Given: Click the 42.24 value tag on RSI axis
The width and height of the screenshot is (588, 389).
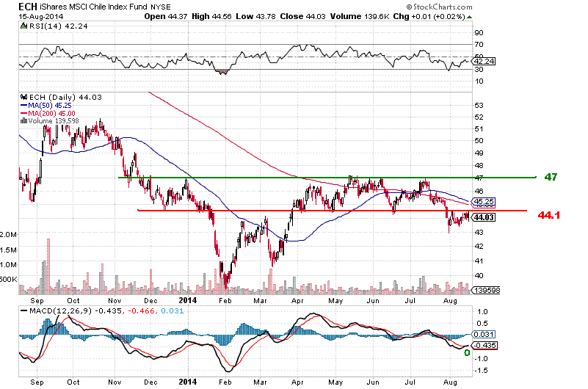Looking at the screenshot, I should (x=484, y=61).
